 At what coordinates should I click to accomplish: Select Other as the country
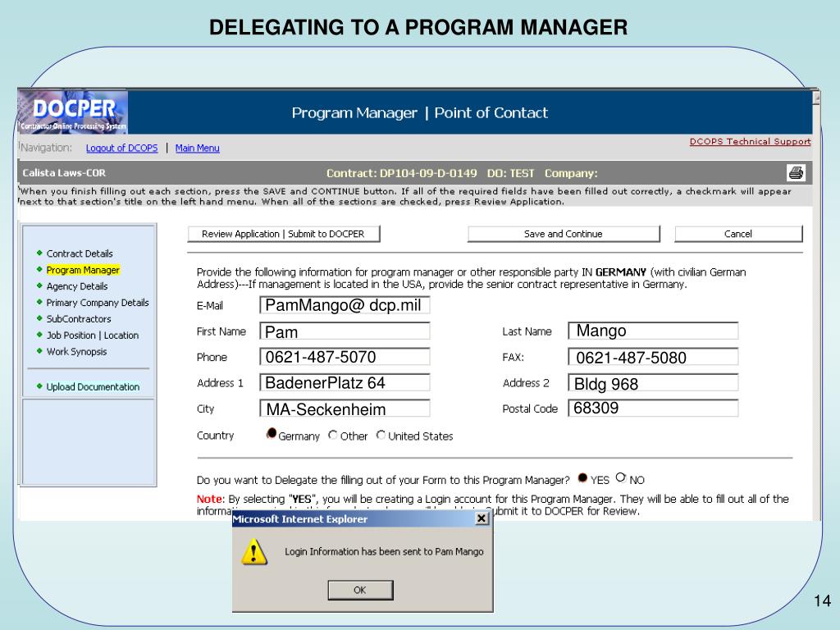click(333, 435)
